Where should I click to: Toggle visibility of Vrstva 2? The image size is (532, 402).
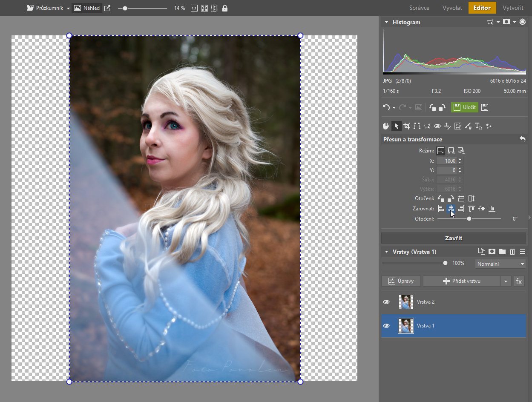point(386,302)
